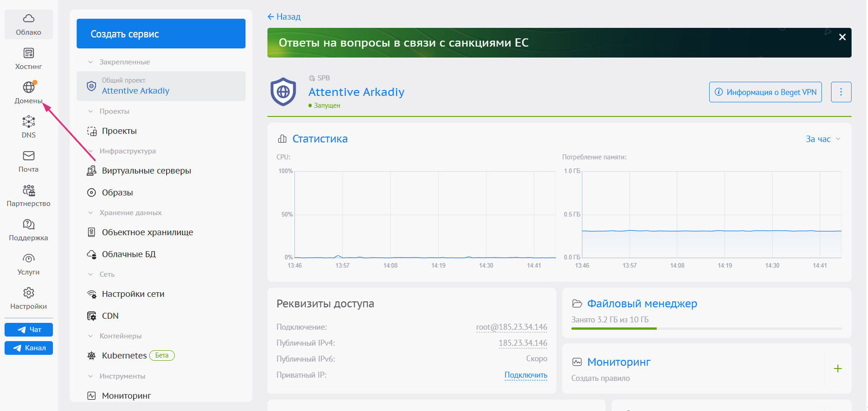Viewport: 868px width, 411px height.
Task: Click the Kubernetes wheel icon
Action: (92, 356)
